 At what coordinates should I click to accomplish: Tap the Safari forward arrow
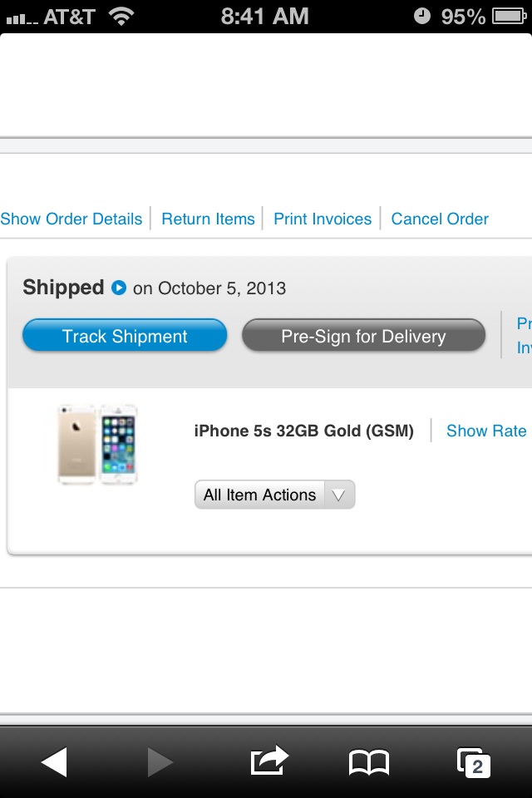pyautogui.click(x=160, y=762)
